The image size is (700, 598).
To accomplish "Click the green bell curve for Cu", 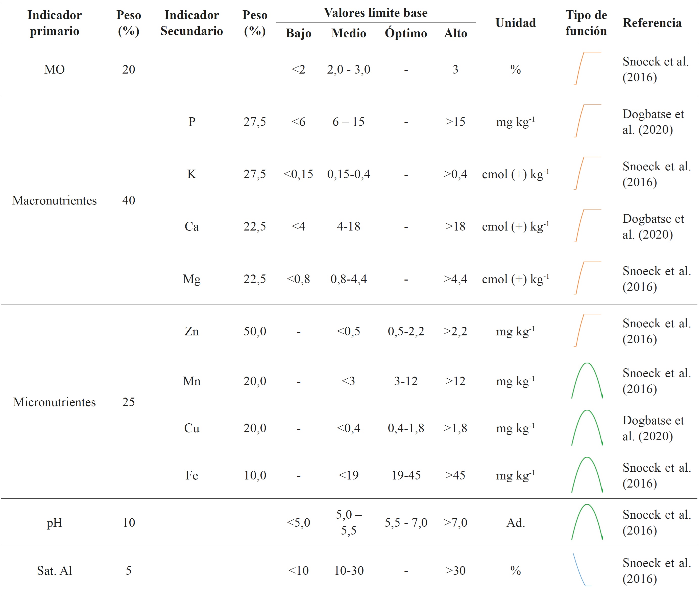I will (x=587, y=428).
